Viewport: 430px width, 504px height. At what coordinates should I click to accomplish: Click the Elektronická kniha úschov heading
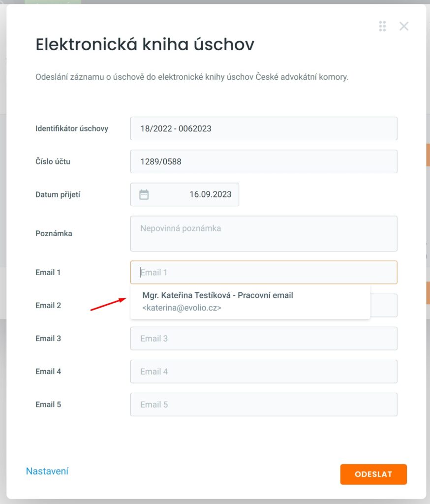[x=145, y=45]
